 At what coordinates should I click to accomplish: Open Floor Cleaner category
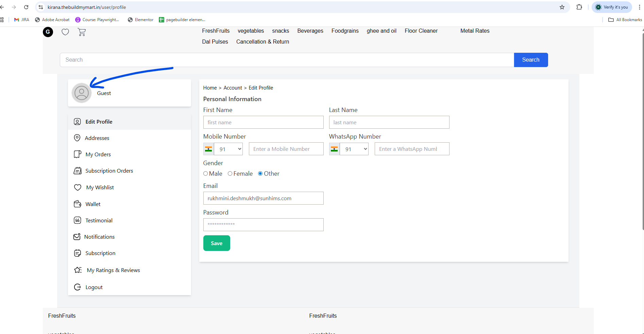pyautogui.click(x=421, y=31)
